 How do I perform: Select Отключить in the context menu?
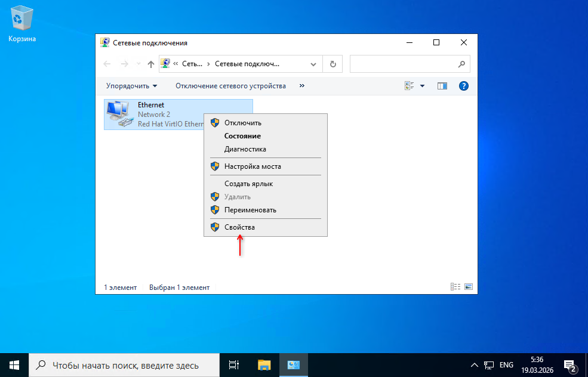pyautogui.click(x=242, y=123)
